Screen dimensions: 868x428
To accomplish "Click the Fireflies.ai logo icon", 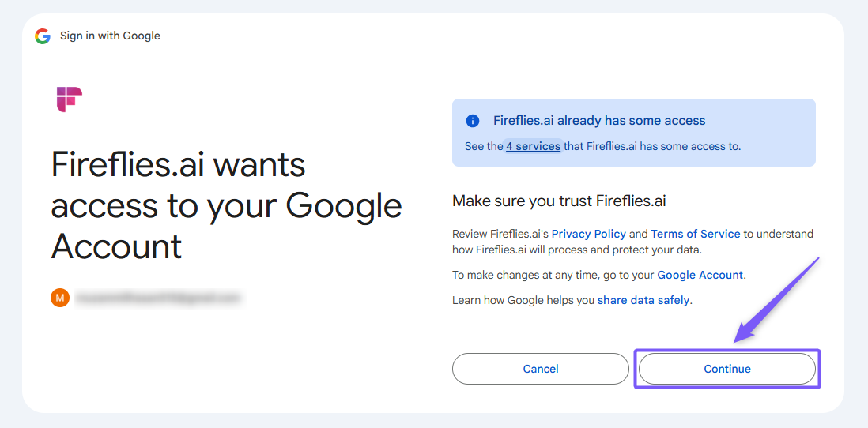I will point(70,99).
